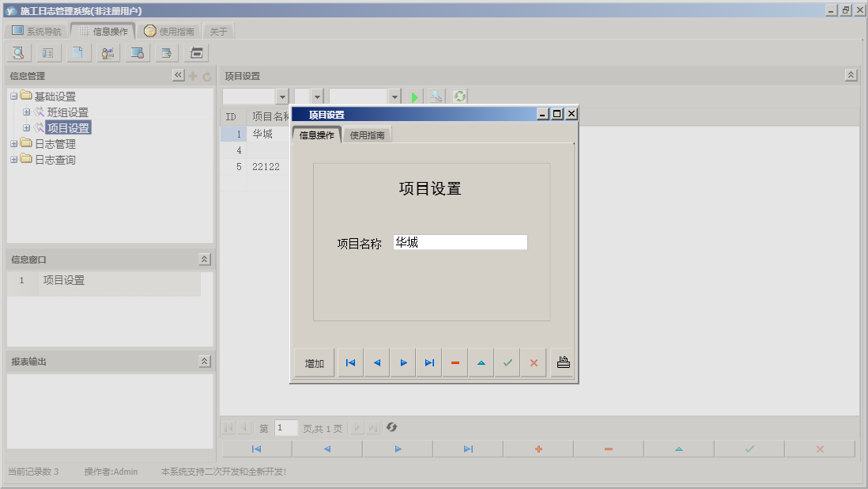The height and width of the screenshot is (489, 868).
Task: Select the user management icon on toolbar
Action: [108, 52]
